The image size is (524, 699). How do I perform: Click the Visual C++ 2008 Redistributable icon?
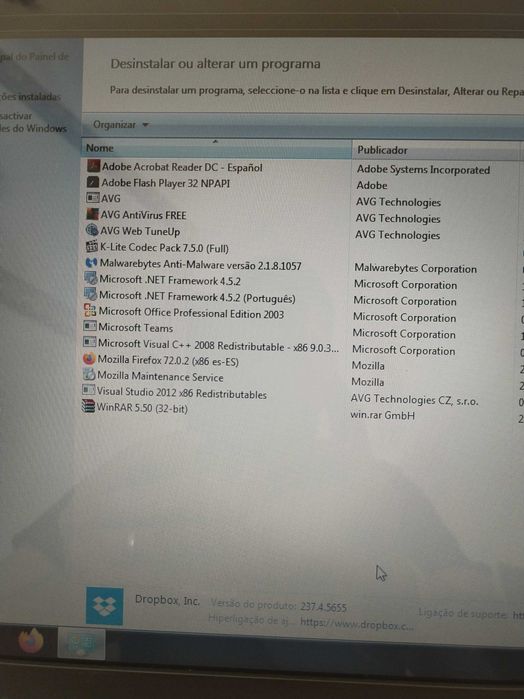click(x=90, y=342)
